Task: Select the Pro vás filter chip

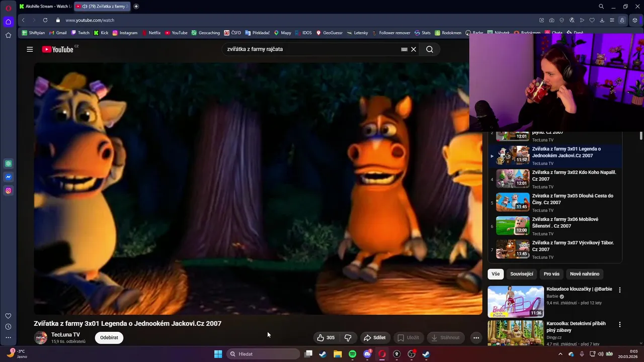Action: (551, 274)
